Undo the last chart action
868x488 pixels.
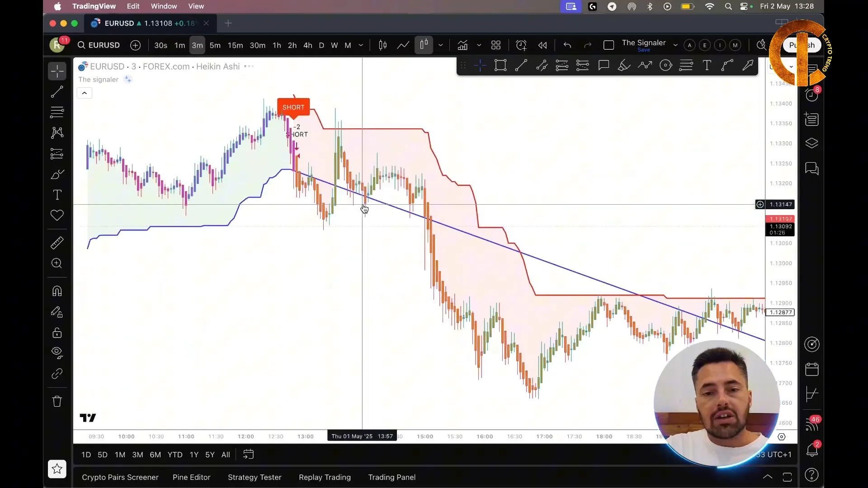point(567,45)
